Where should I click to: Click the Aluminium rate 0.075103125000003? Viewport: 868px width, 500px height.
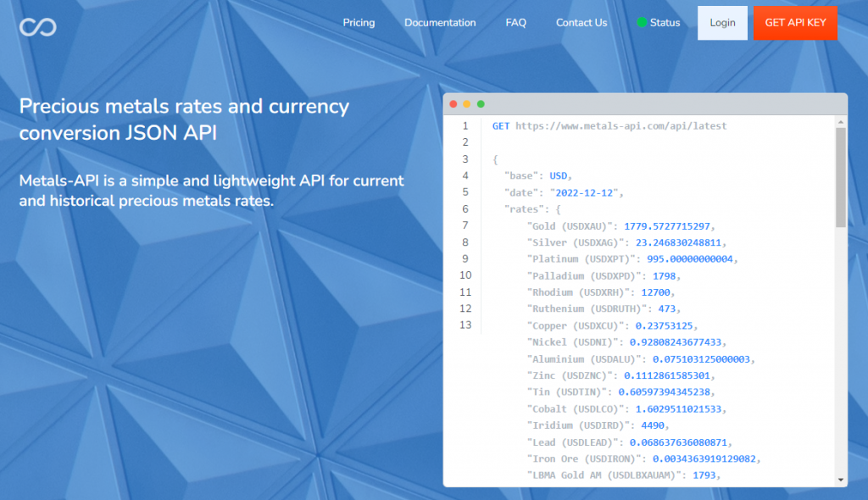pos(701,359)
